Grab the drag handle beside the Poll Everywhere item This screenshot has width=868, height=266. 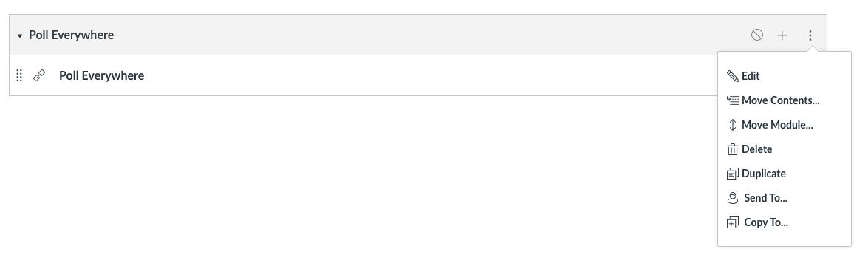(18, 75)
